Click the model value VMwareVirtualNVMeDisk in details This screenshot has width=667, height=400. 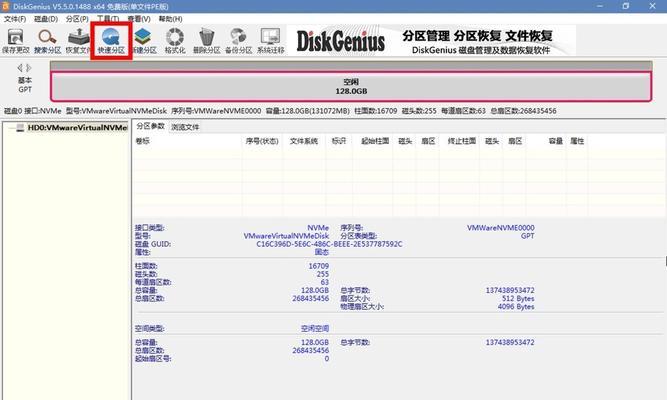click(x=286, y=236)
